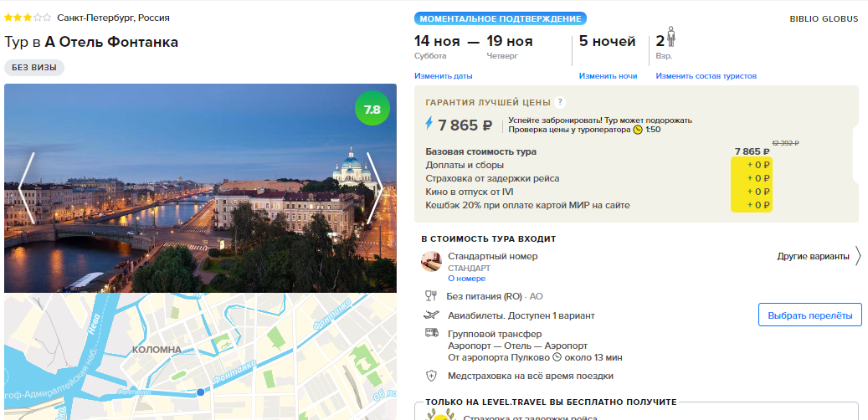The image size is (868, 420).
Task: Expand 'Другие варианты' room options
Action: pos(814,256)
